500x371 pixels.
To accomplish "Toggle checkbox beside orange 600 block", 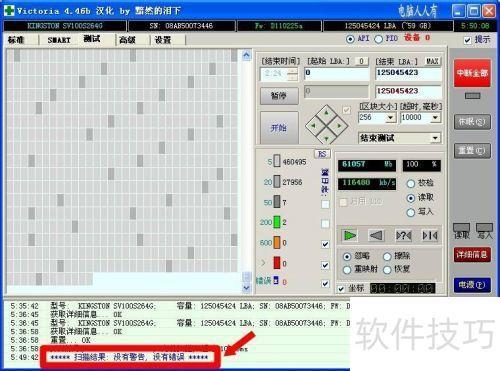I will [x=326, y=244].
